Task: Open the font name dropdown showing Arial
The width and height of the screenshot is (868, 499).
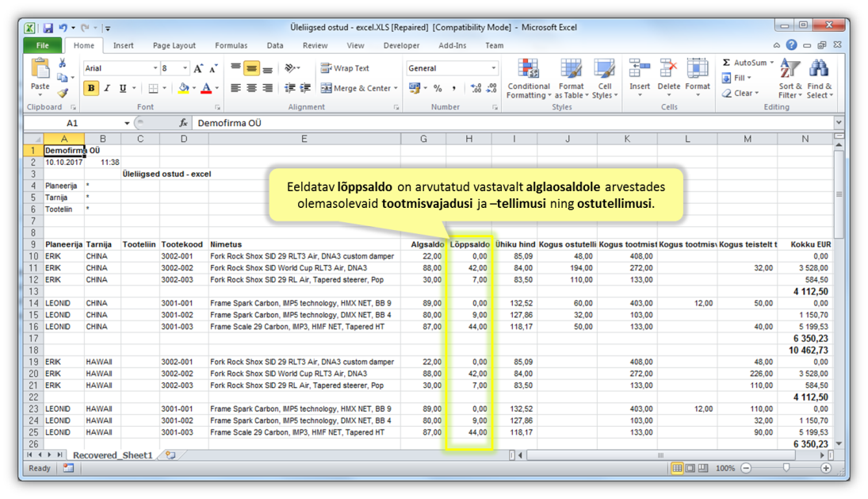Action: 154,68
